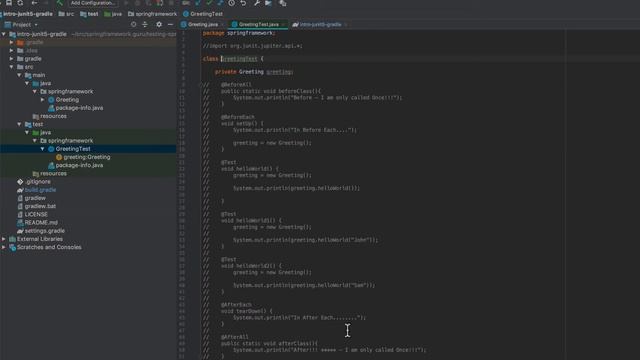640x360 pixels.
Task: Select the settings.gradle file
Action: click(44, 231)
